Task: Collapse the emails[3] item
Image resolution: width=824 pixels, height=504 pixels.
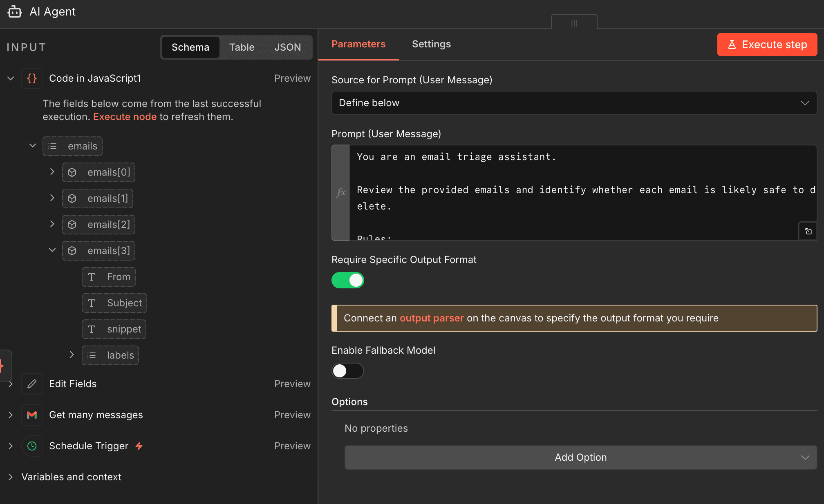Action: click(x=52, y=250)
